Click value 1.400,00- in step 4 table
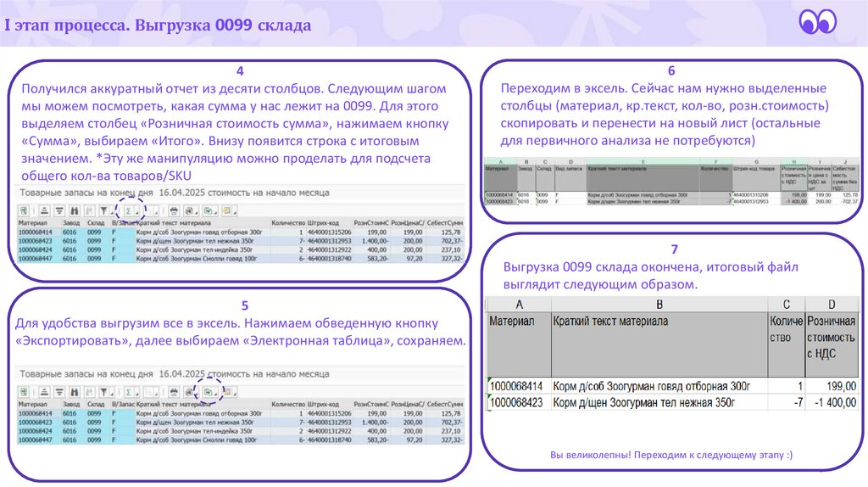Image resolution: width=868 pixels, height=487 pixels. [374, 241]
